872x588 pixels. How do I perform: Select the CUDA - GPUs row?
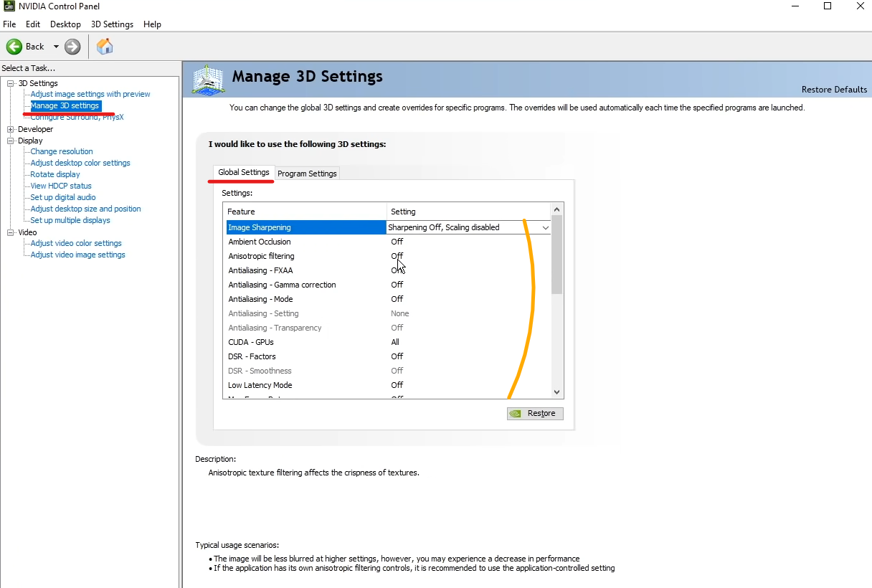click(x=387, y=342)
